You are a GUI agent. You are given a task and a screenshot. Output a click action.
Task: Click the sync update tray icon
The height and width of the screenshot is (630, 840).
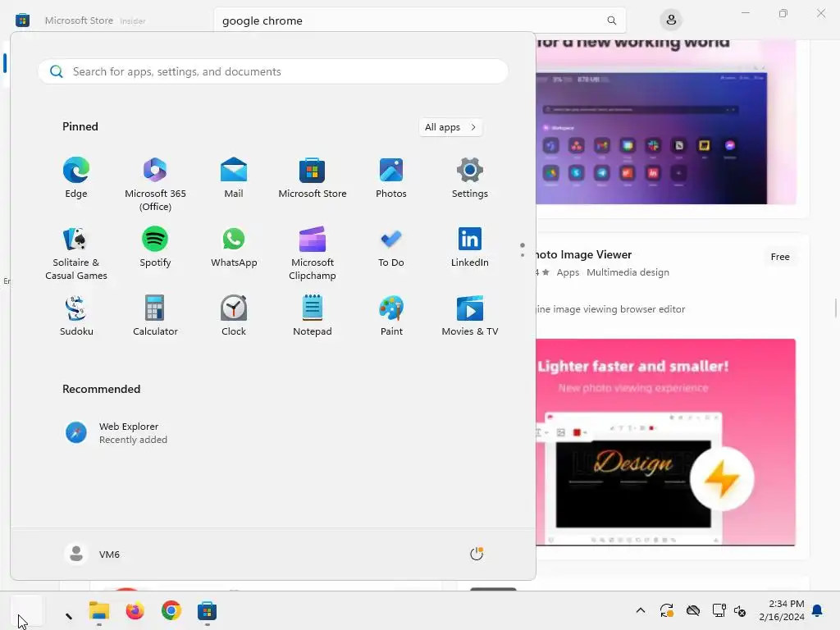tap(666, 610)
